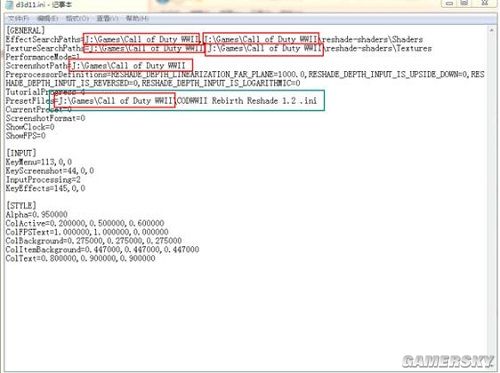
Task: Click the ScreenshotPath line's red-boxed path
Action: pos(131,66)
